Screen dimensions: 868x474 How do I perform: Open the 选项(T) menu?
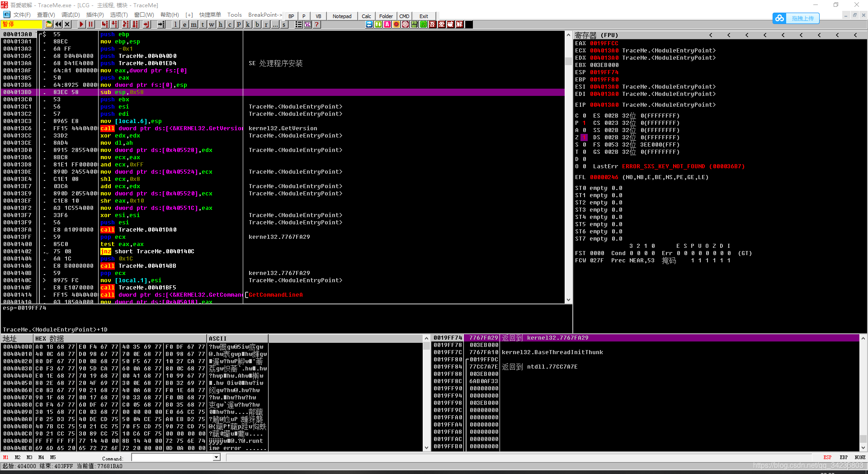[x=119, y=15]
